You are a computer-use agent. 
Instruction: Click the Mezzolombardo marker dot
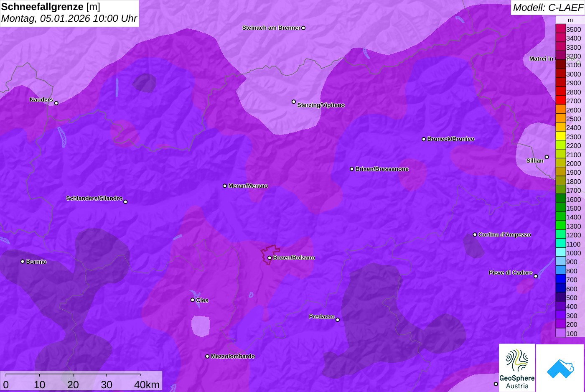[x=207, y=356]
